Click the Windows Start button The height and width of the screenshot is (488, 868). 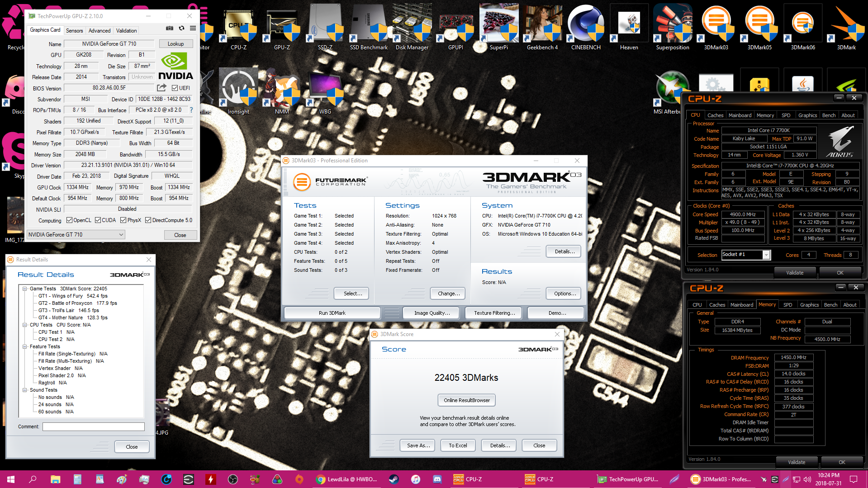coord(11,479)
